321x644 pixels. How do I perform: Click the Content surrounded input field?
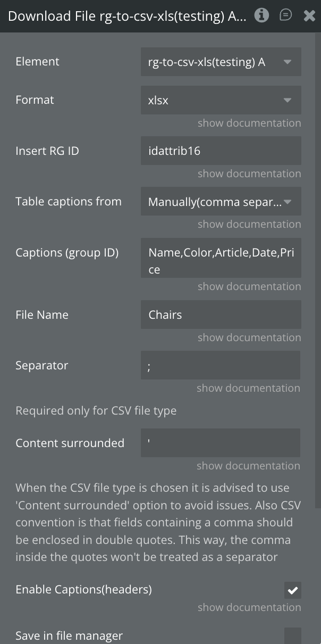tap(220, 443)
